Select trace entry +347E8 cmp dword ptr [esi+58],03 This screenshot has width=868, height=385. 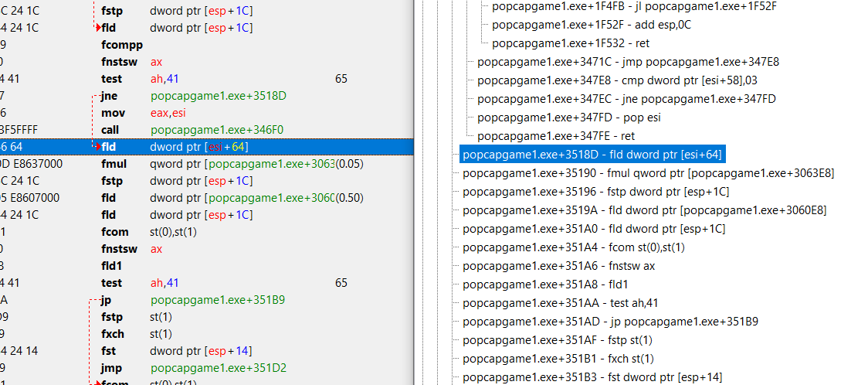point(617,80)
